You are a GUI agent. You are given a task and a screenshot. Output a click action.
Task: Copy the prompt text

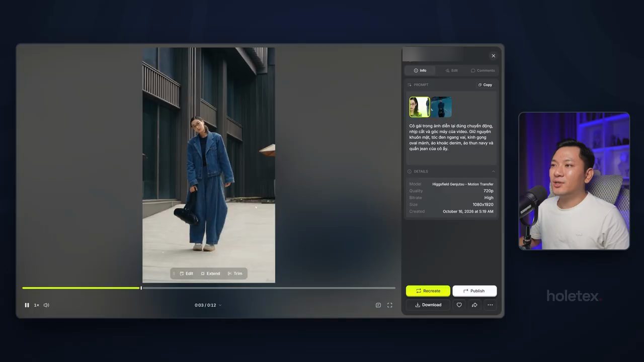tap(485, 85)
